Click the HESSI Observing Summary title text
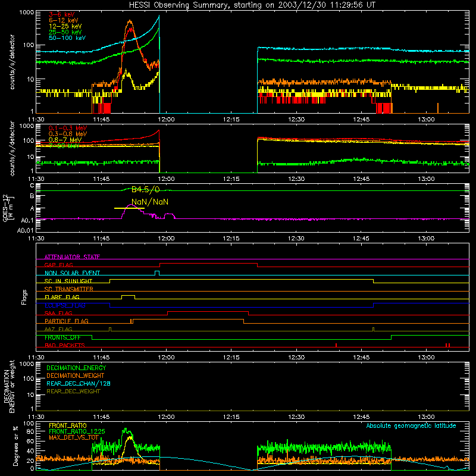The width and height of the screenshot is (476, 476). coord(252,5)
